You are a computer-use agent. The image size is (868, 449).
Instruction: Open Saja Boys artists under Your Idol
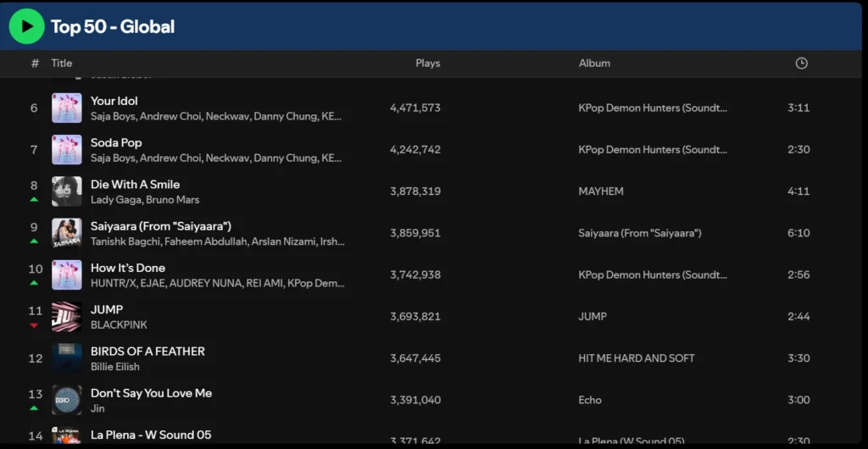click(x=216, y=117)
